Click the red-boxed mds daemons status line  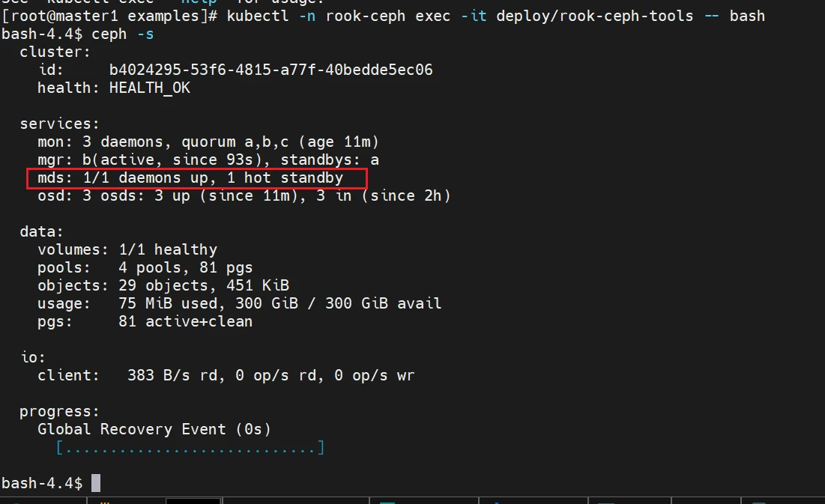click(197, 178)
